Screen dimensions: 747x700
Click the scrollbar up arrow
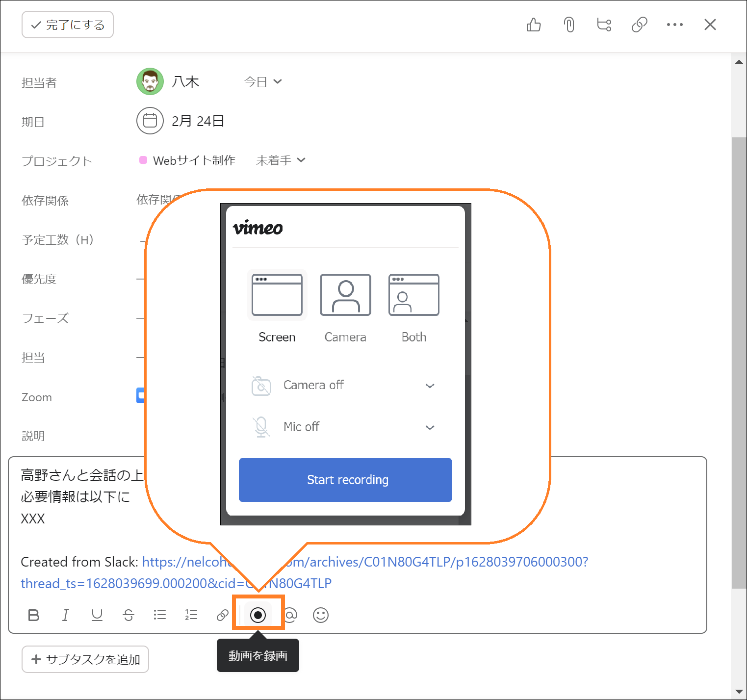[739, 62]
